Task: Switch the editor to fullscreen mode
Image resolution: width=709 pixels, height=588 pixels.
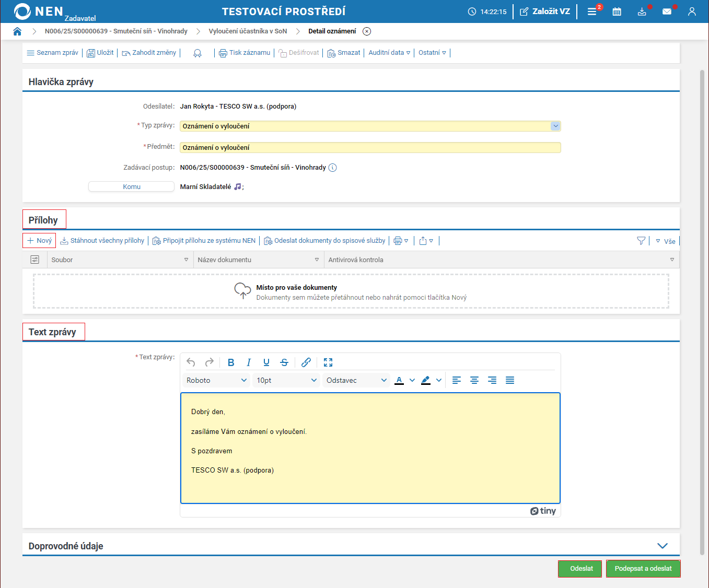Action: (328, 362)
